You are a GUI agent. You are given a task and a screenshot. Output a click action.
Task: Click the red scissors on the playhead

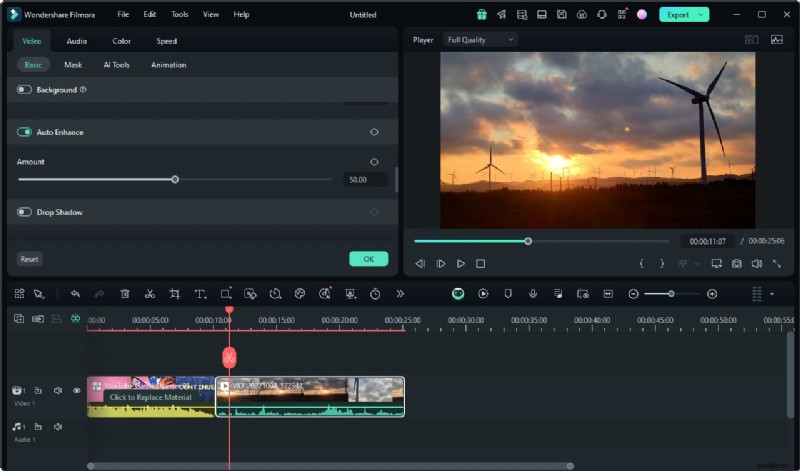[x=229, y=357]
